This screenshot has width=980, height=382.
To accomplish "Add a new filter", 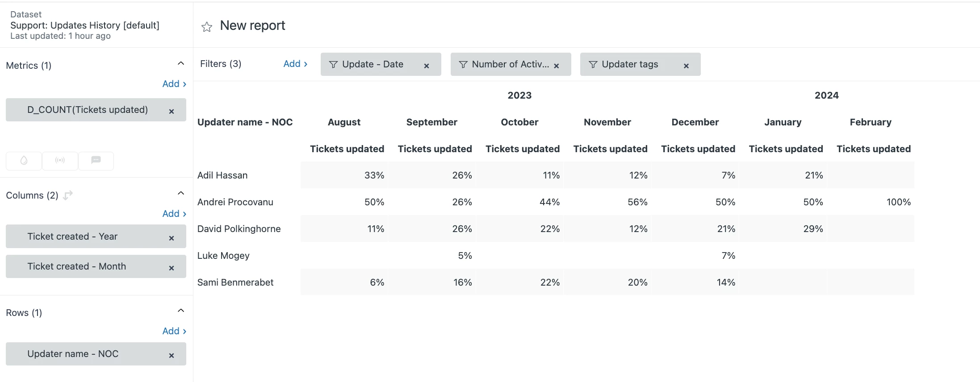I will (x=295, y=64).
